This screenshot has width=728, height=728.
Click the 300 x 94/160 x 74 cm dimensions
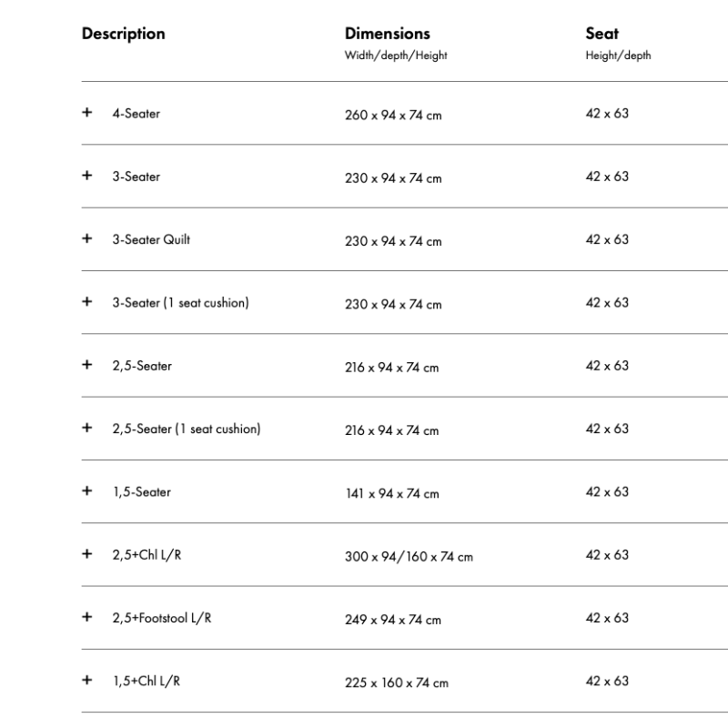(x=409, y=556)
